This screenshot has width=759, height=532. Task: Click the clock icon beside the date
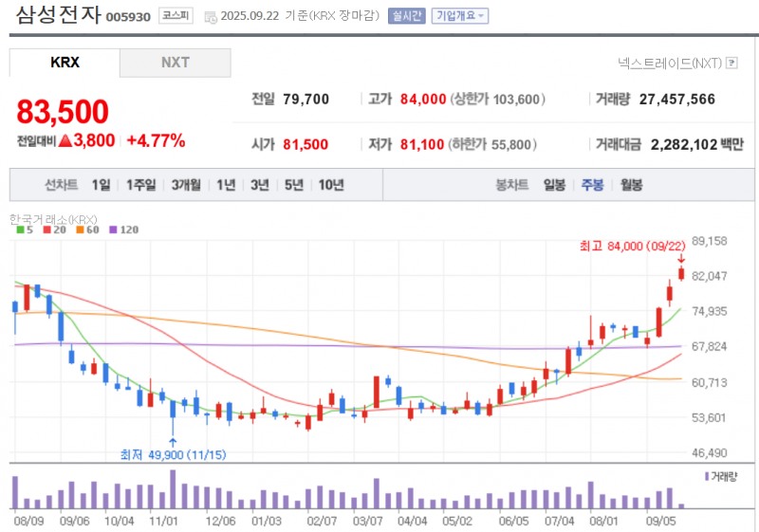click(211, 17)
